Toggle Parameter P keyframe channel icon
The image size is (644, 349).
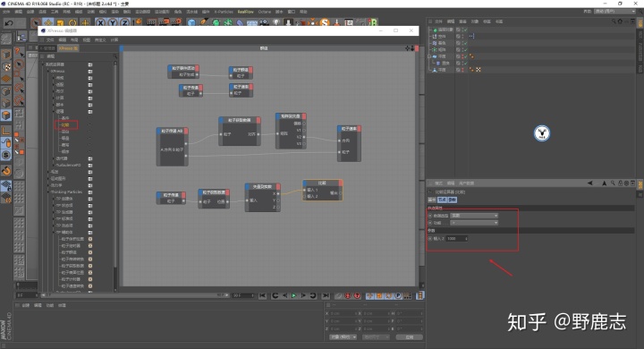[x=398, y=296]
